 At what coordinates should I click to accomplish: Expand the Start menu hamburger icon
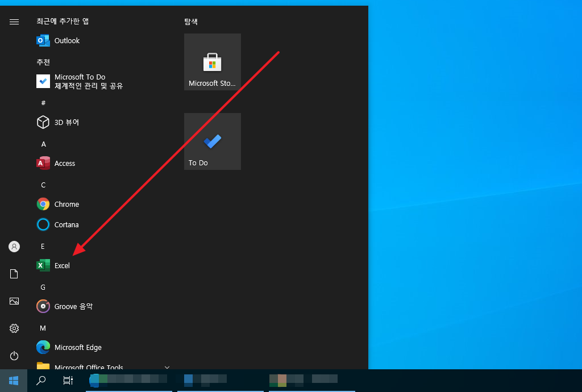click(14, 22)
